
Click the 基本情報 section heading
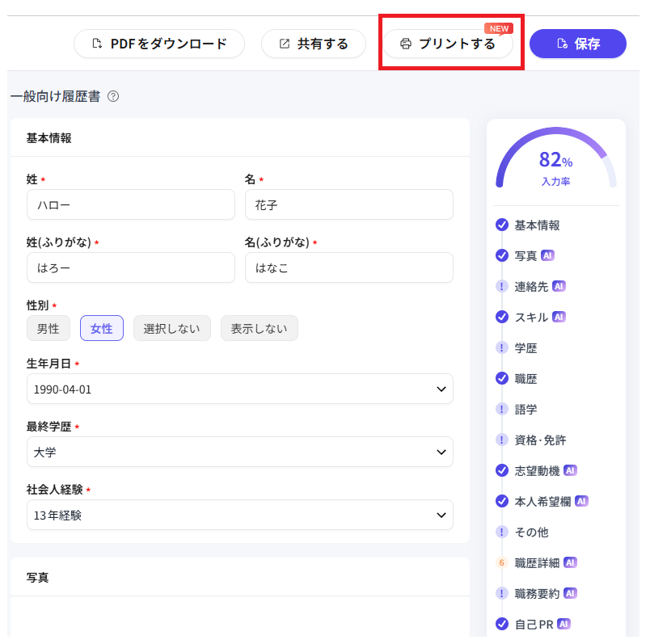coord(49,138)
